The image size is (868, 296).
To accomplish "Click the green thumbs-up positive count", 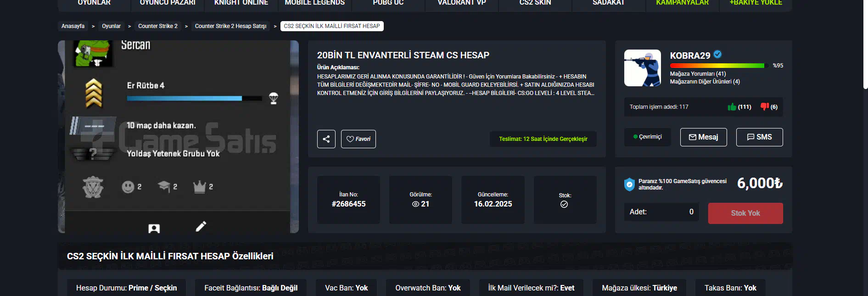I will coord(739,107).
